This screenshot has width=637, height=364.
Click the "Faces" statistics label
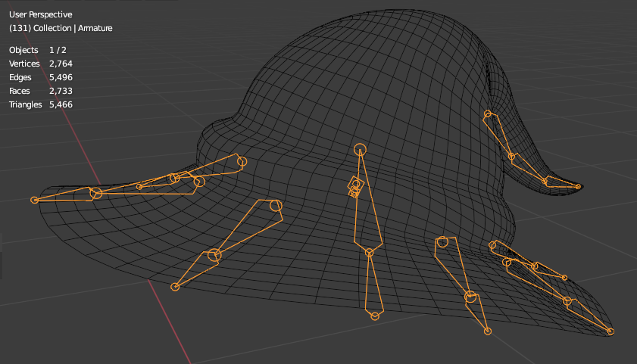[x=20, y=91]
